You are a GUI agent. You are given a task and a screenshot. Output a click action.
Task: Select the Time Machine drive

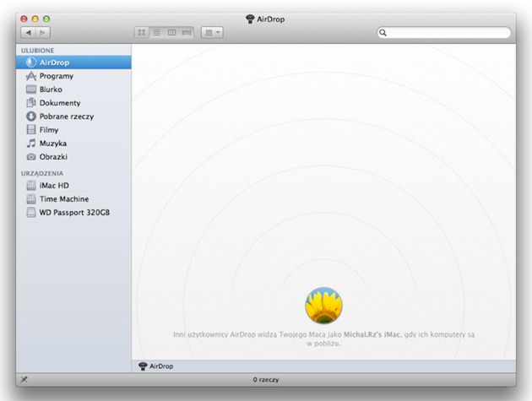[73, 199]
